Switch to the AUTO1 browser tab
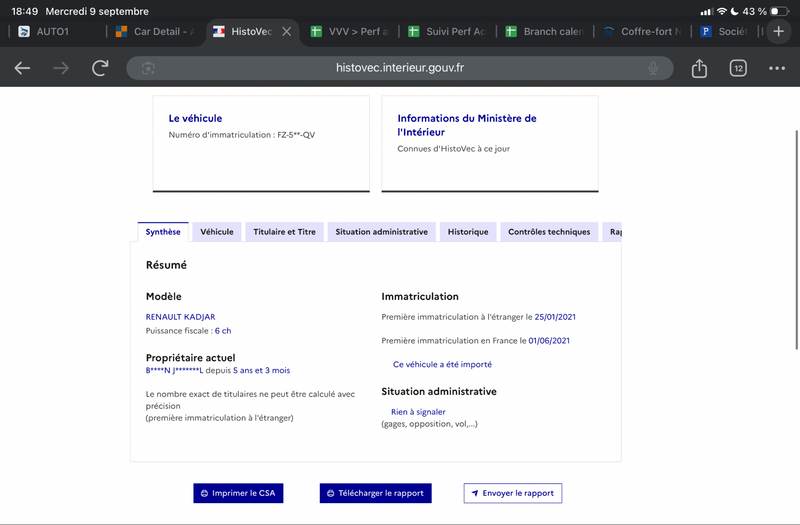Screen dimensions: 800x525 coord(53,32)
